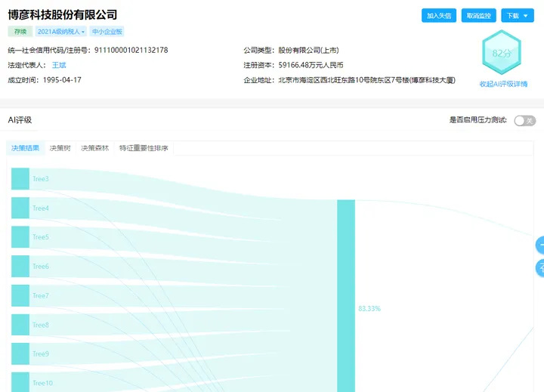Viewport: 544px width, 392px height.
Task: Select the Tree5 node block
Action: pyautogui.click(x=20, y=237)
